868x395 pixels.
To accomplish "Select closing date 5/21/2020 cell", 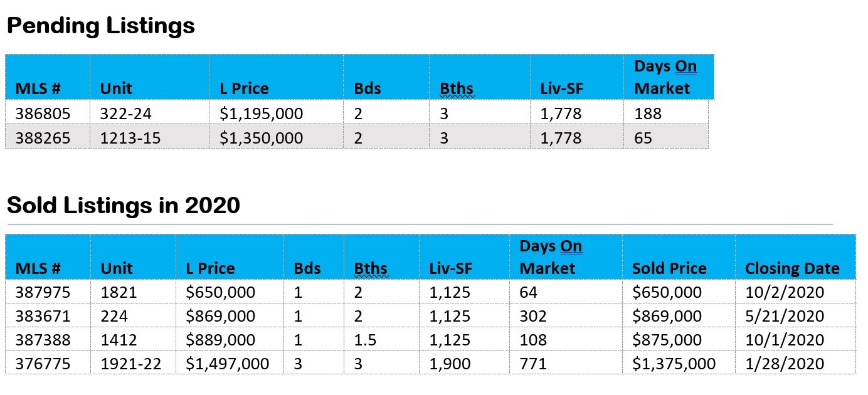I will pos(785,317).
